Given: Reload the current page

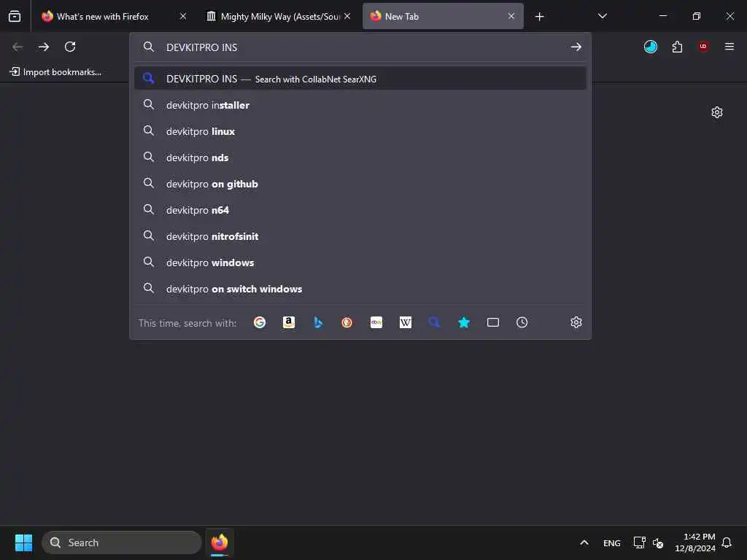Looking at the screenshot, I should 70,47.
